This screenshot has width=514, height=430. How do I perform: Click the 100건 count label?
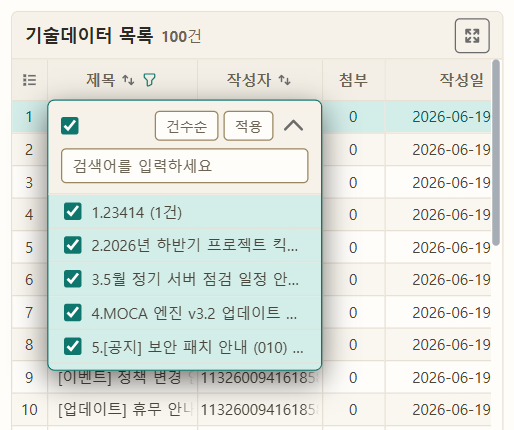click(182, 36)
